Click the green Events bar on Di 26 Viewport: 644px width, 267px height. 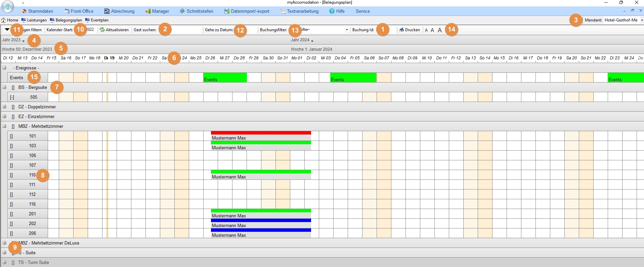[225, 78]
